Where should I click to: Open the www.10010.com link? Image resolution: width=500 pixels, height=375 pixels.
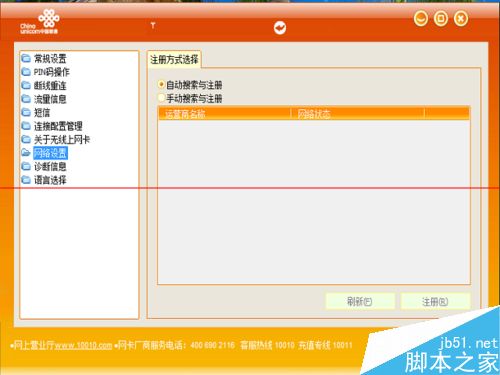coord(83,345)
